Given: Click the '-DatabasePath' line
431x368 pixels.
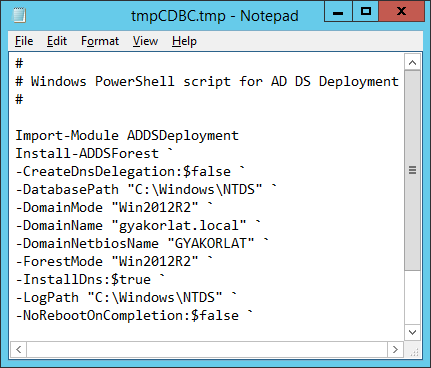Looking at the screenshot, I should tap(146, 189).
